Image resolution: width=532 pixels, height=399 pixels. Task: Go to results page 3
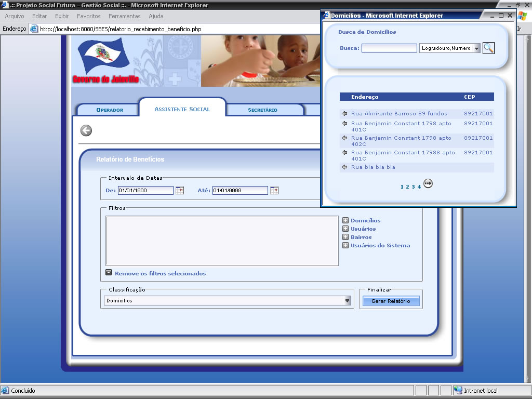tap(413, 187)
